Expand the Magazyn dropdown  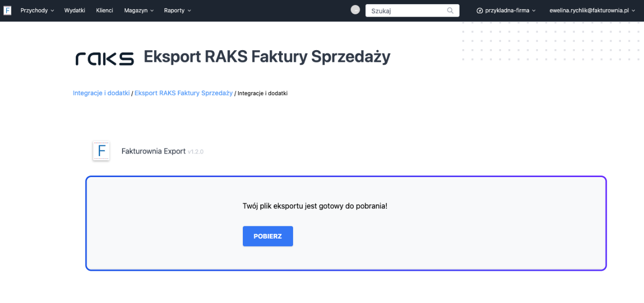click(138, 10)
